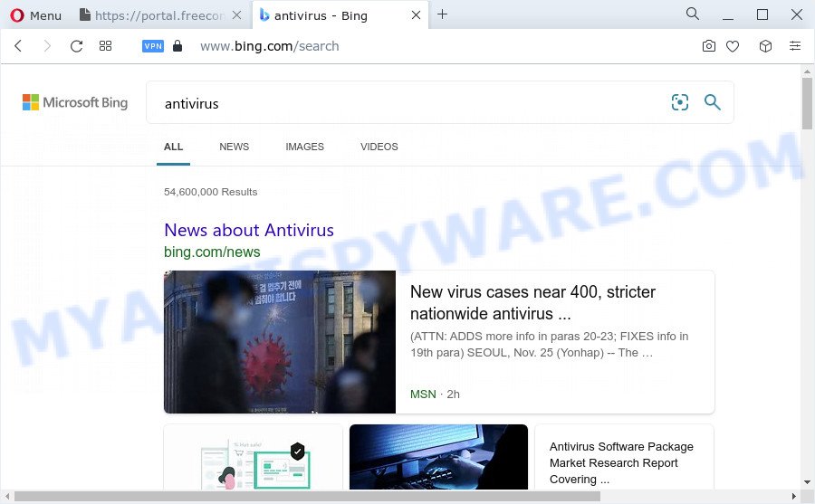Open News about Antivirus link
The height and width of the screenshot is (504, 815).
coord(249,230)
